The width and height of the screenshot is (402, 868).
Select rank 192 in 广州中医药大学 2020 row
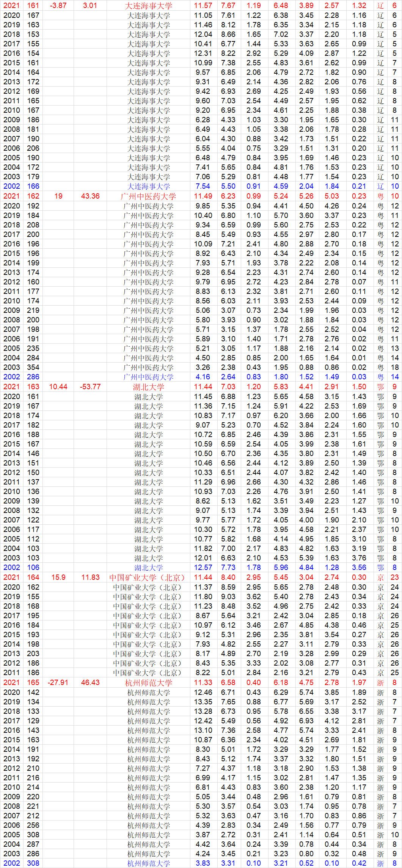33,206
